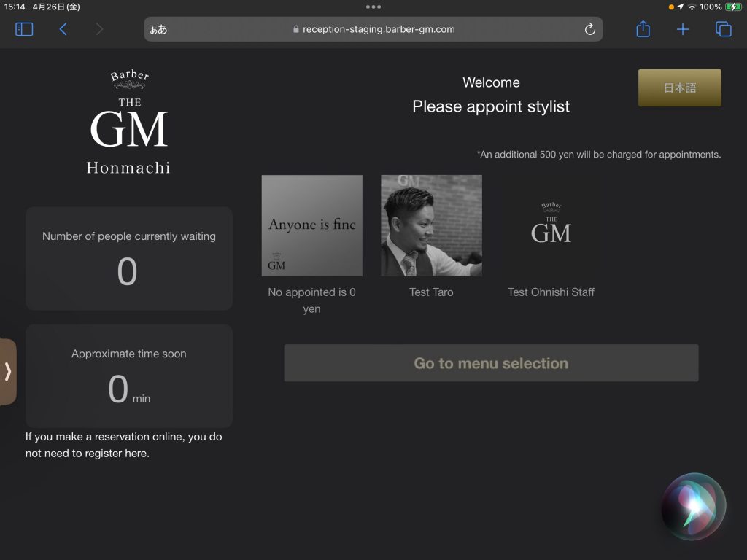
Task: Switch language to 日本語
Action: (679, 88)
